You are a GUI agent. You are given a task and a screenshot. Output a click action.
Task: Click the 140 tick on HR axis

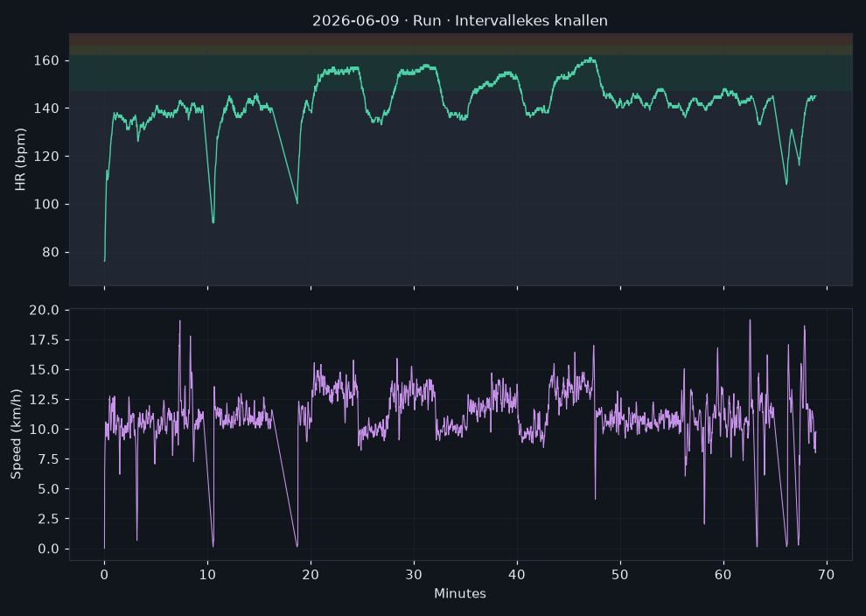coord(46,108)
